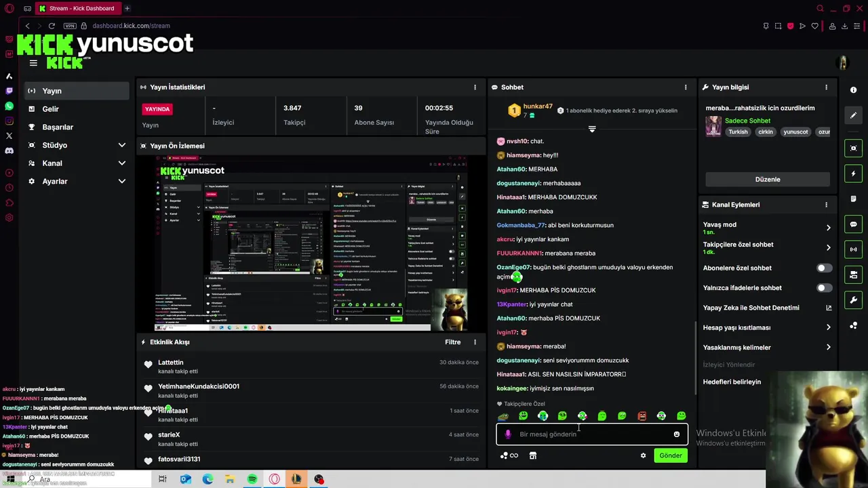Image resolution: width=868 pixels, height=488 pixels.
Task: Expand the Ayarlar menu section
Action: [x=122, y=182]
